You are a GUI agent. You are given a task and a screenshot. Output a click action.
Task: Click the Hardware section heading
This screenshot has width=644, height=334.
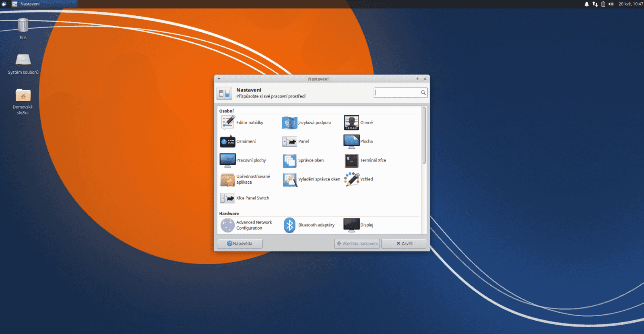(229, 214)
